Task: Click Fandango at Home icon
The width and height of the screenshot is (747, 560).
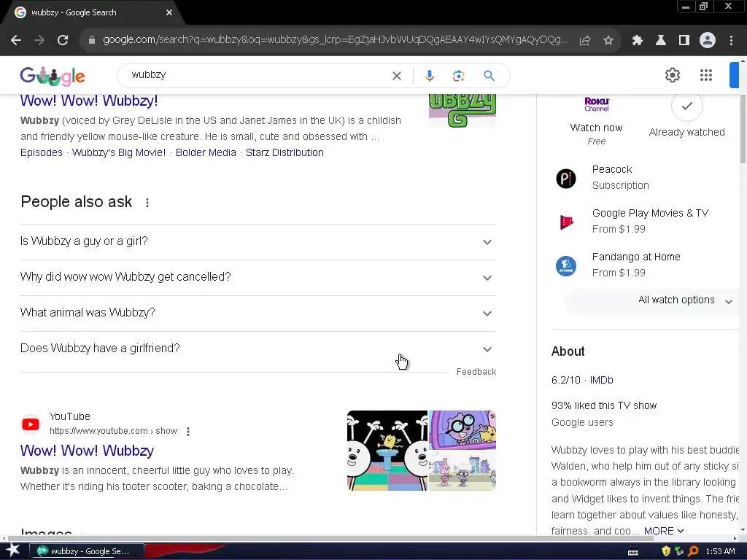Action: point(566,265)
